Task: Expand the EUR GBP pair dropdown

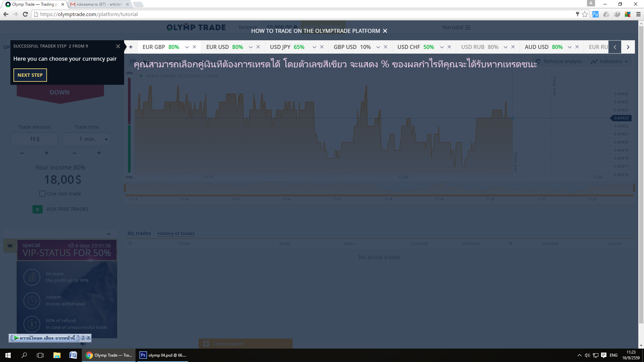Action: coord(187,47)
